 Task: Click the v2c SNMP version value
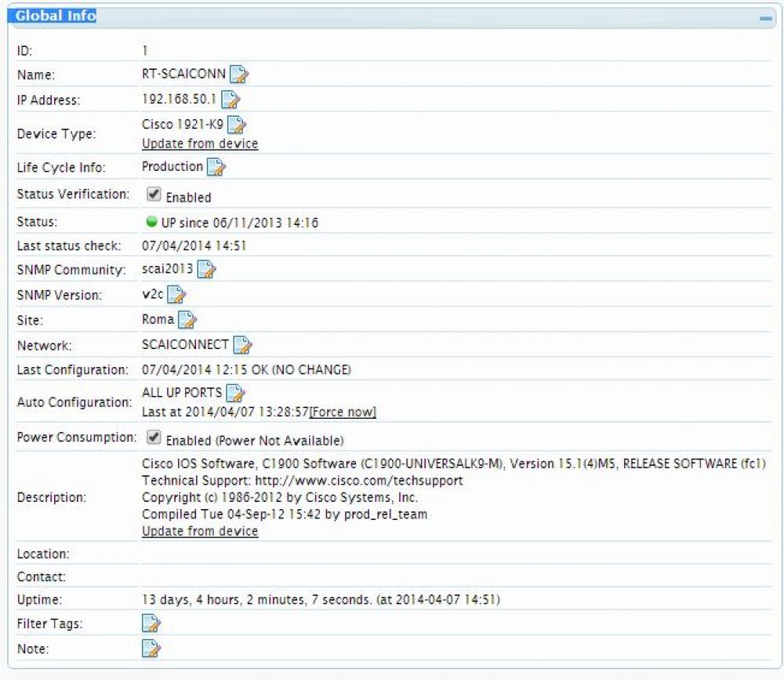point(153,294)
